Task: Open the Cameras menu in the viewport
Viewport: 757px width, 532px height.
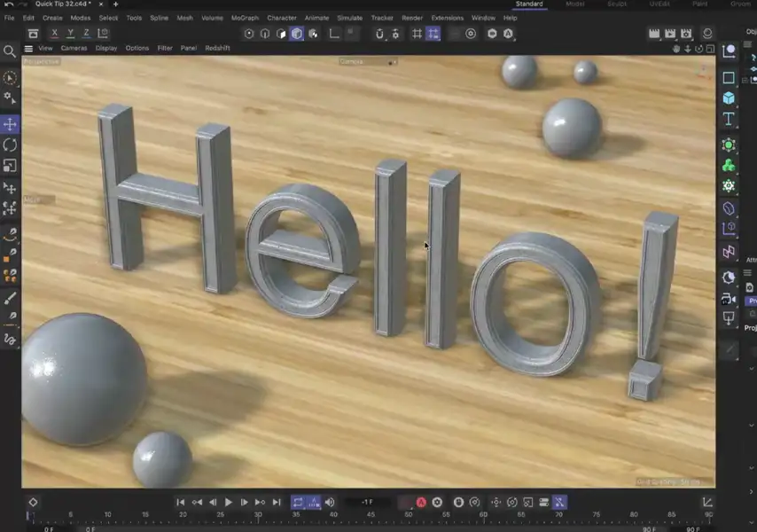Action: (x=74, y=48)
